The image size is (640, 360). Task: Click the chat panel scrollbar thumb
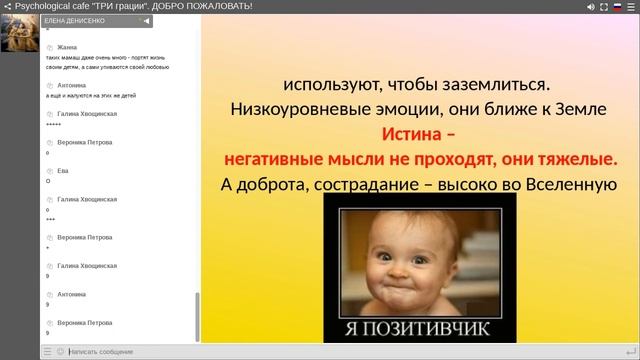click(198, 317)
